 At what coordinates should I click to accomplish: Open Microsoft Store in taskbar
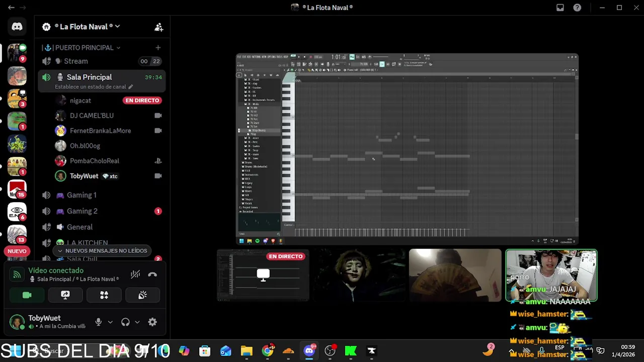(205, 351)
